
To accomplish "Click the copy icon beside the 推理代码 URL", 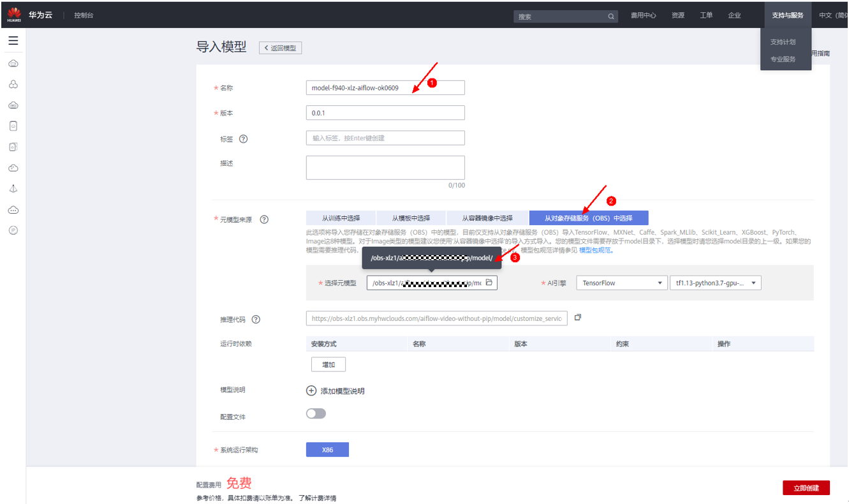I will click(x=578, y=317).
